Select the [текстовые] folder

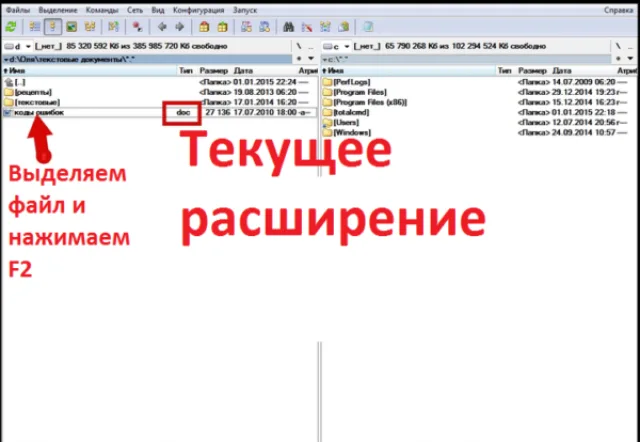tap(159, 102)
